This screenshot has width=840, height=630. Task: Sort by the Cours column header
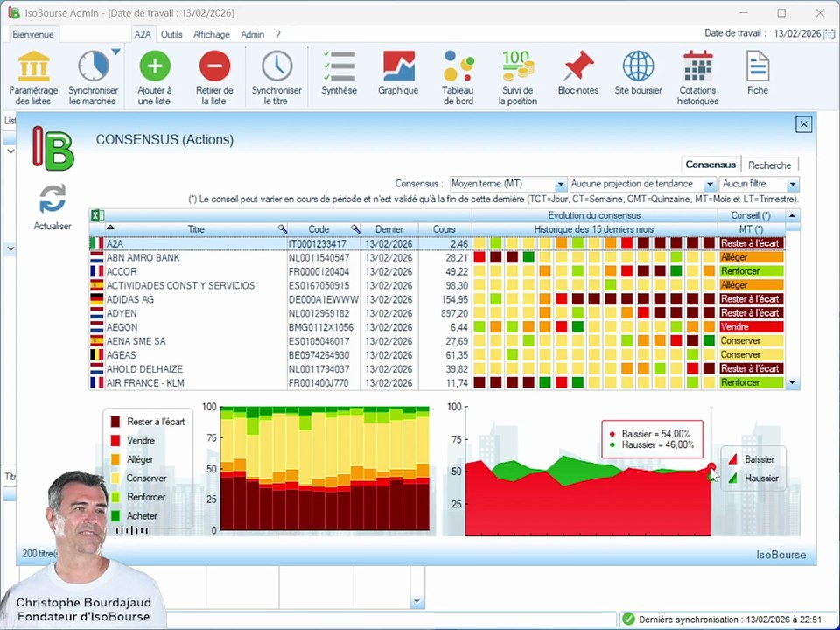click(x=444, y=229)
